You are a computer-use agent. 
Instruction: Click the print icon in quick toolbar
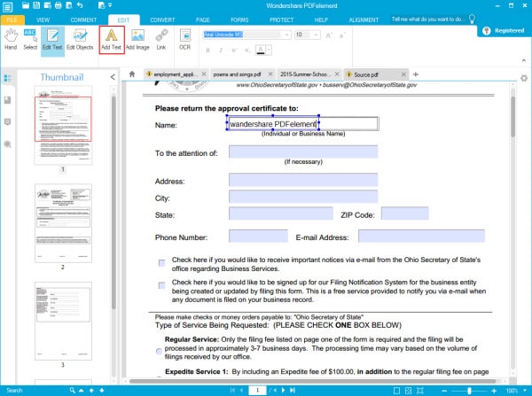pos(58,5)
